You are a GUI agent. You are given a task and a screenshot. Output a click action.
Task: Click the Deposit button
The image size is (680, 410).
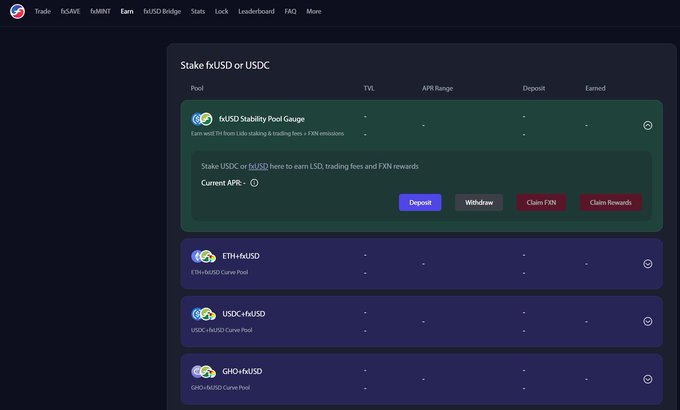(x=420, y=203)
